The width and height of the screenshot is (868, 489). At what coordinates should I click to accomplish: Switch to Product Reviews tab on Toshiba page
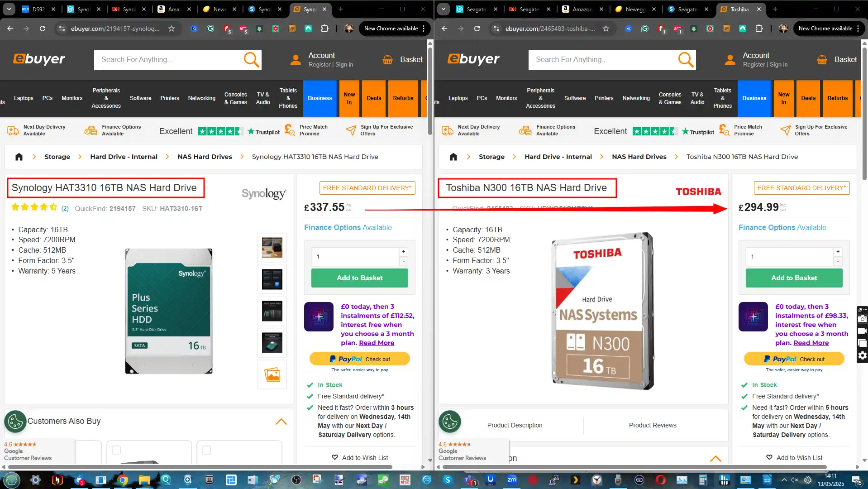pos(652,425)
